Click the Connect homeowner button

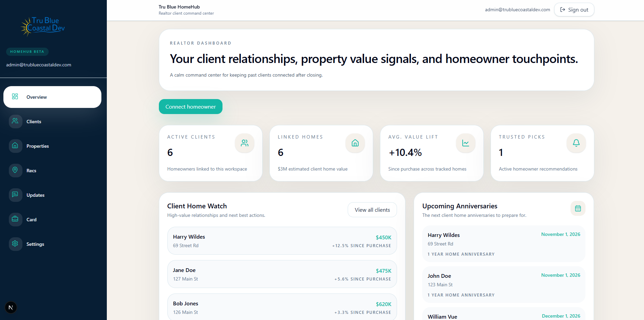[x=191, y=107]
